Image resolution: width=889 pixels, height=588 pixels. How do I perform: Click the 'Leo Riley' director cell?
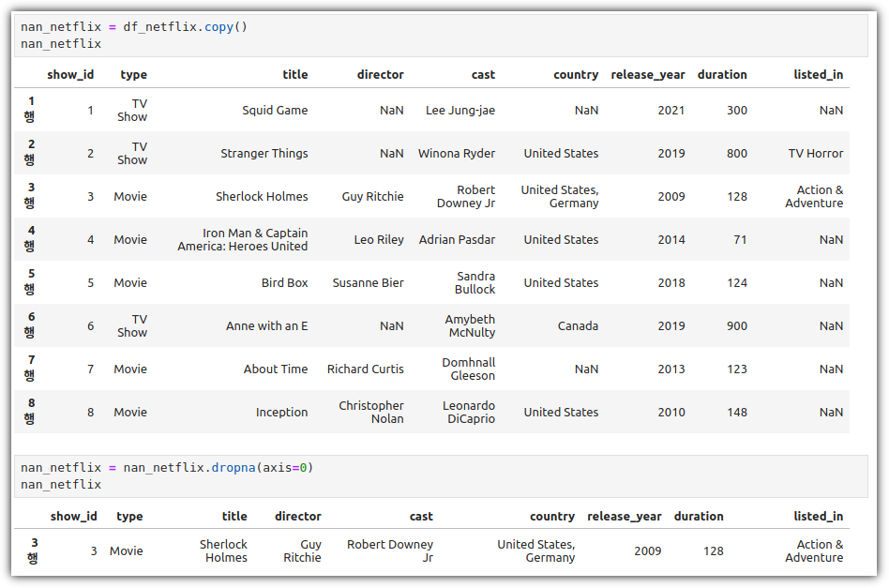pos(379,239)
